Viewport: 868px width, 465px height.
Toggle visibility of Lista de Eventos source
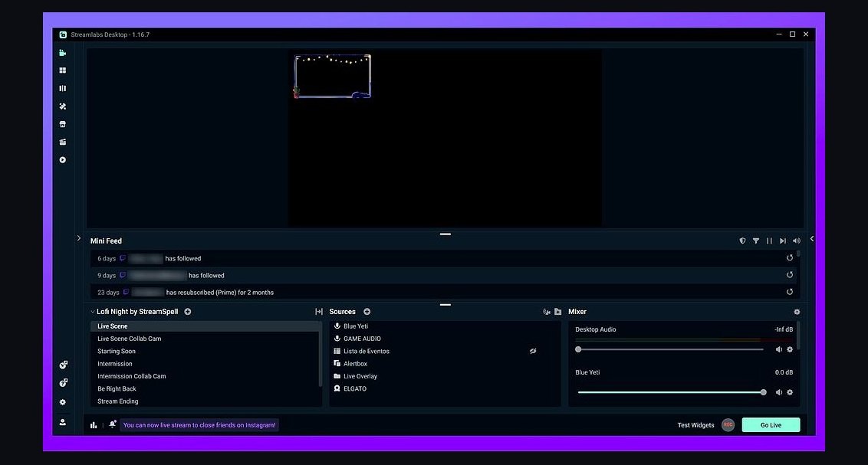[533, 351]
